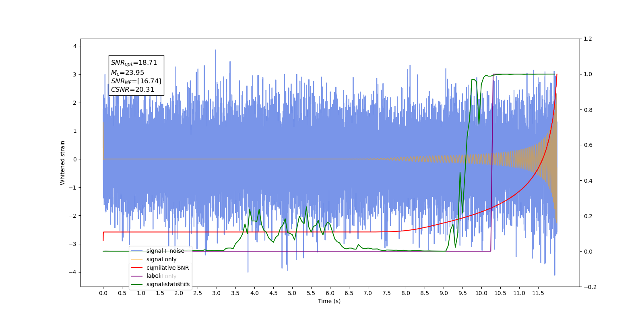Click the SNR_opt=18.71 annotation line
Screen dimensions: 644x322
coord(134,63)
